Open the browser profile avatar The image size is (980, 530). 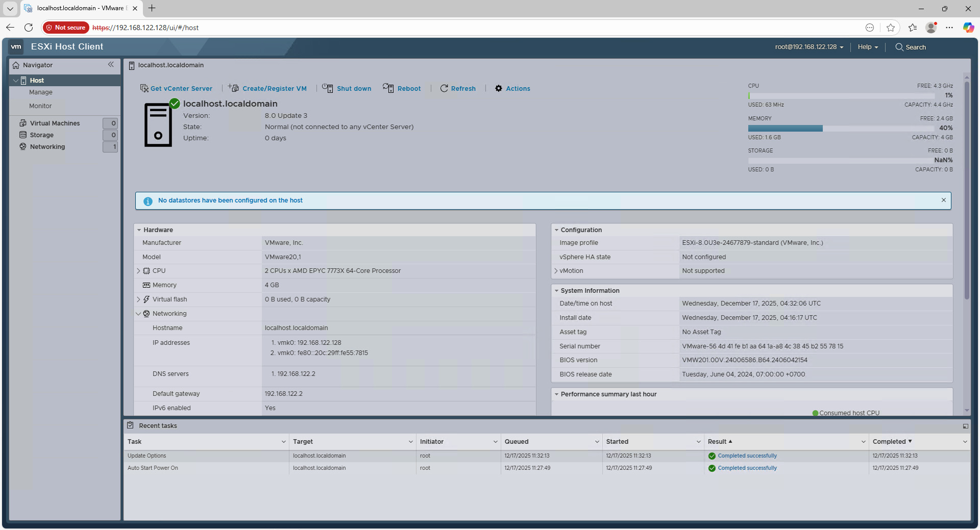pos(932,28)
